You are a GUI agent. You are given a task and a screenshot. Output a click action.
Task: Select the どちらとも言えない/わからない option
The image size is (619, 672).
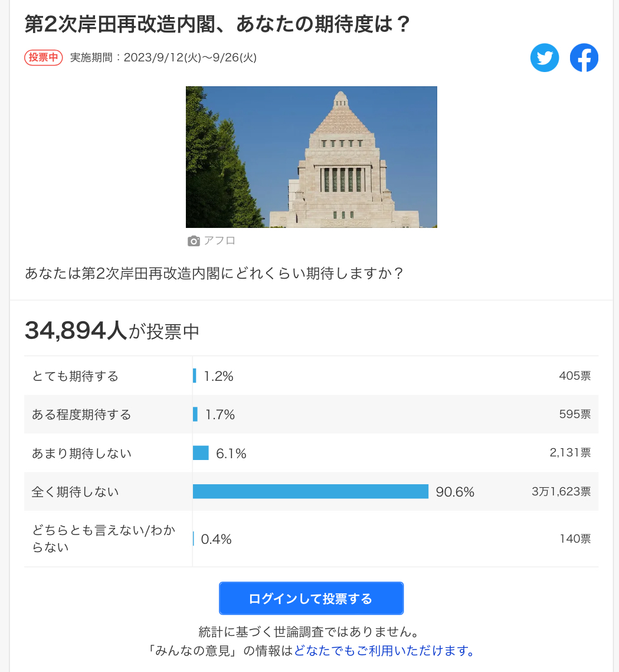[x=312, y=539]
